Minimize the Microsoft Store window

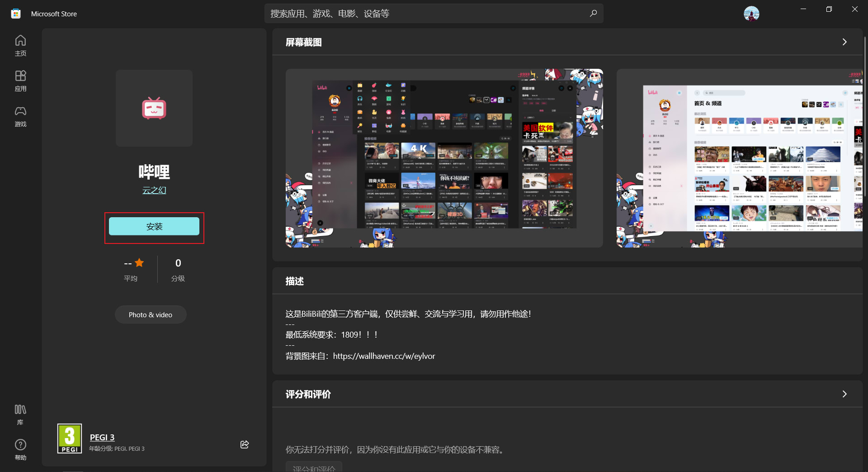tap(803, 9)
